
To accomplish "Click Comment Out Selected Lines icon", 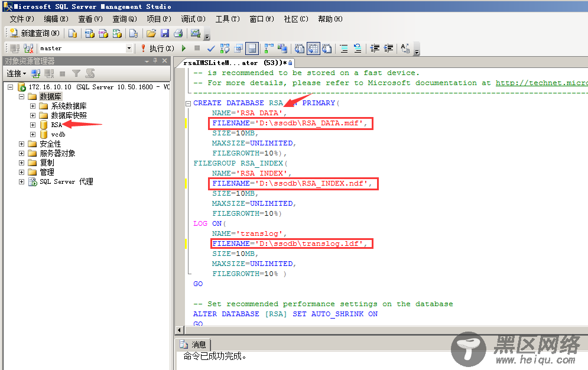I will [x=344, y=48].
